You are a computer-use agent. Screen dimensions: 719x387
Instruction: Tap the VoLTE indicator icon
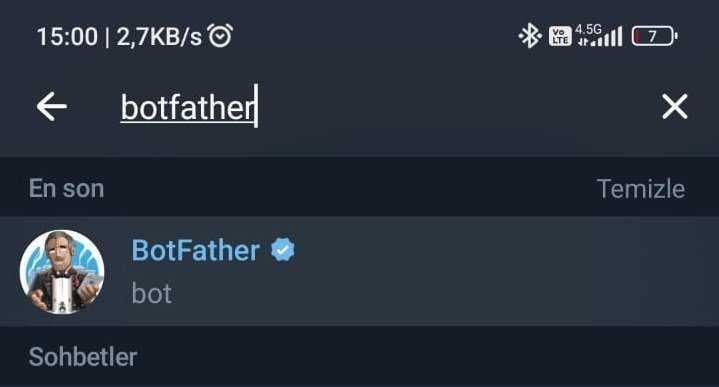560,36
